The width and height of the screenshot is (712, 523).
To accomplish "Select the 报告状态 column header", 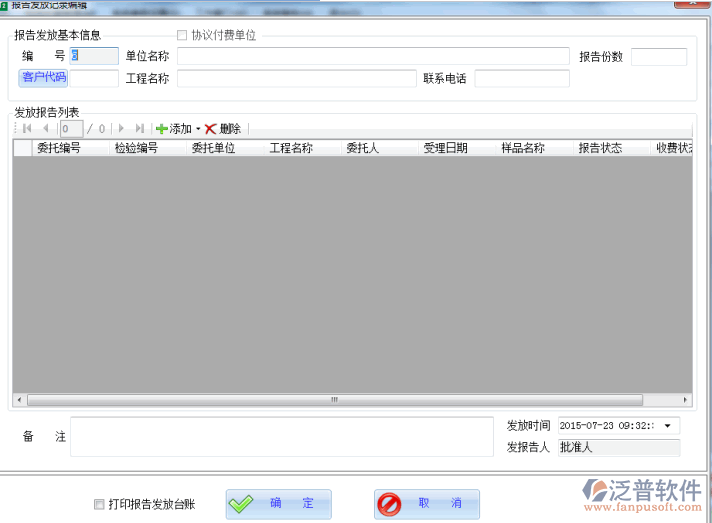I will tap(600, 148).
